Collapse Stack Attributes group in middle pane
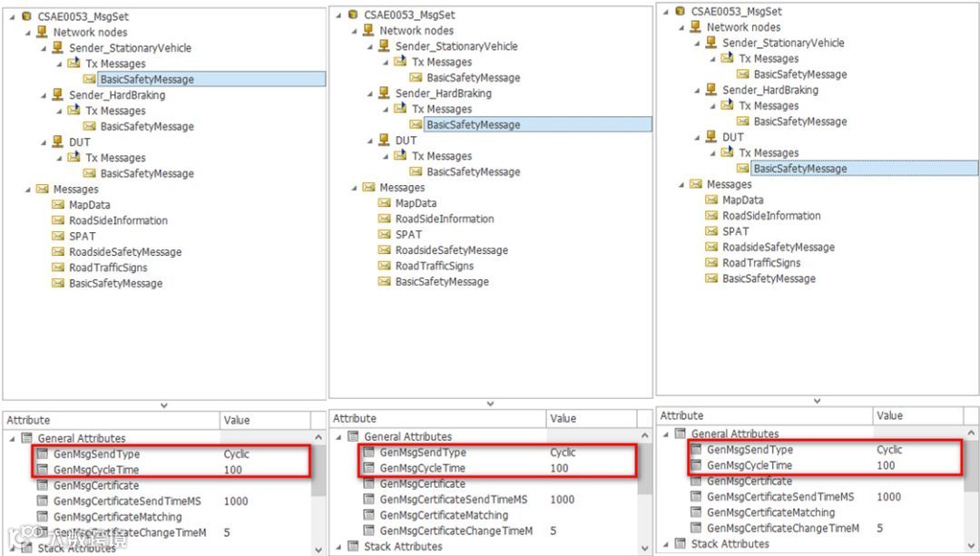The image size is (980, 556). pyautogui.click(x=338, y=547)
